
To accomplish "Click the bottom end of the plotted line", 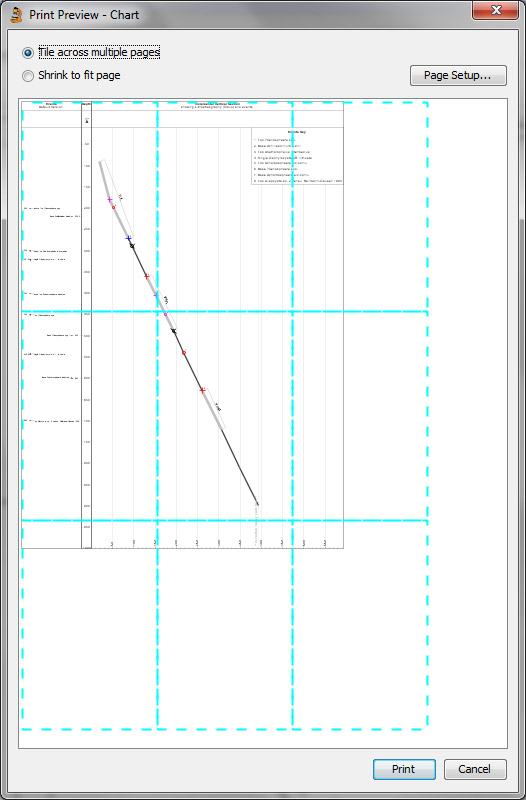I will point(258,505).
